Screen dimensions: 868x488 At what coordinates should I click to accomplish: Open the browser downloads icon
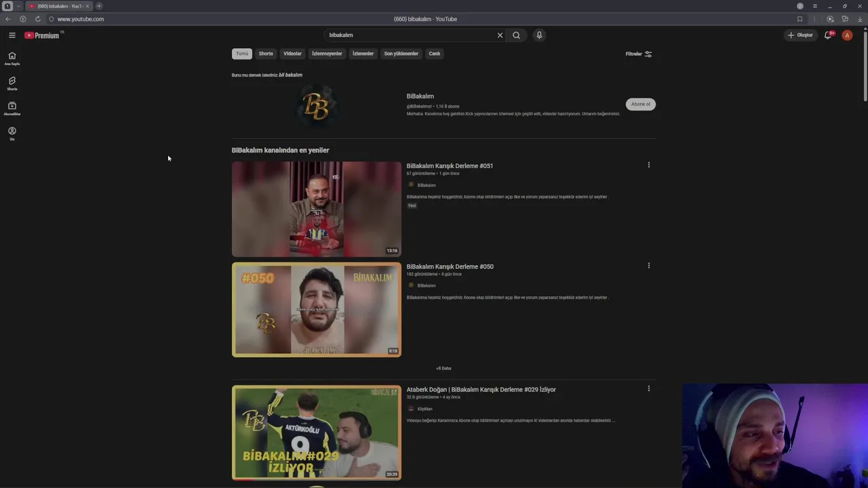(860, 19)
